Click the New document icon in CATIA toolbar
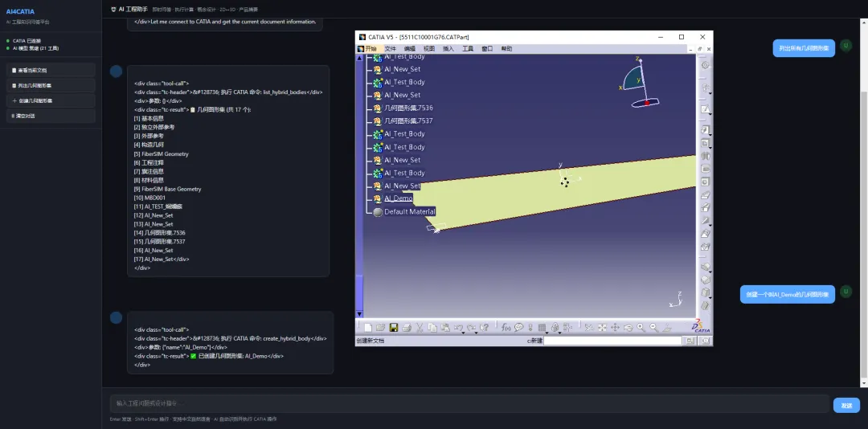Screen dimensions: 868x429 (367, 328)
